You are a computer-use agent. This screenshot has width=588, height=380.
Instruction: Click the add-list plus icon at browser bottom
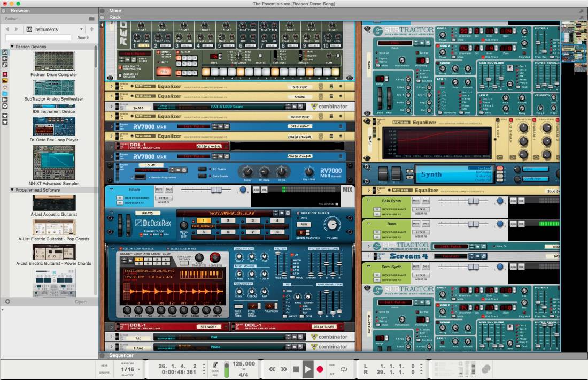point(7,301)
